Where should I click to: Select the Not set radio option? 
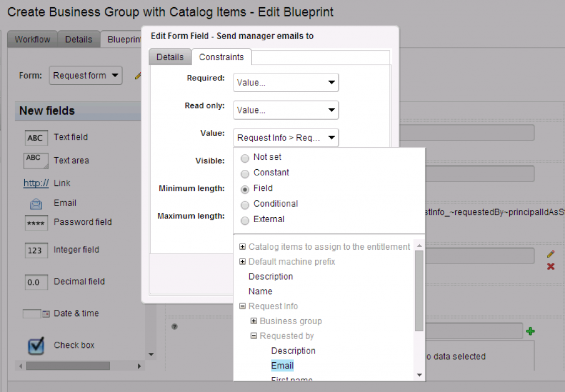(245, 158)
